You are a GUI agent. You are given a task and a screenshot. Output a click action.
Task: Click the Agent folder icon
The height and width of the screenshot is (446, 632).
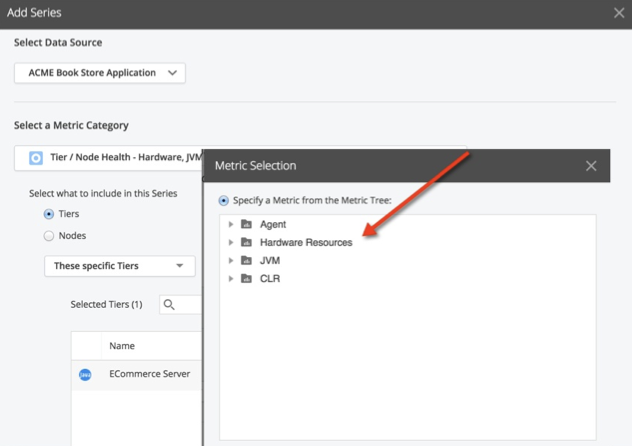click(x=246, y=224)
